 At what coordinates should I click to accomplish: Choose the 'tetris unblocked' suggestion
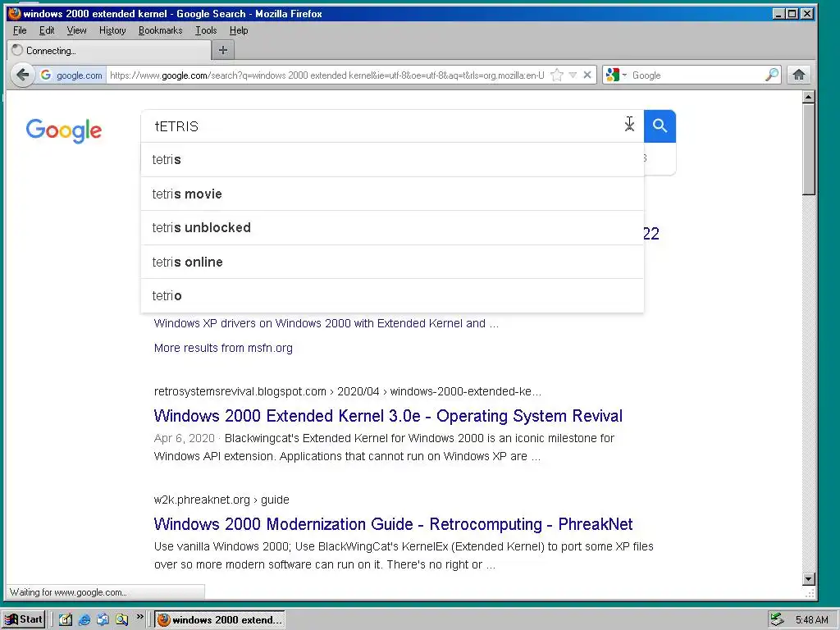click(x=392, y=228)
